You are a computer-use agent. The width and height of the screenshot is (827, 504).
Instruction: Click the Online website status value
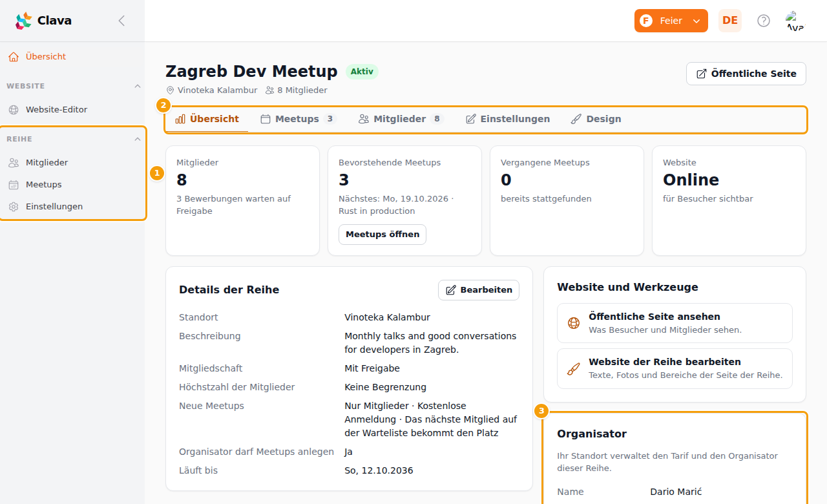pos(691,180)
